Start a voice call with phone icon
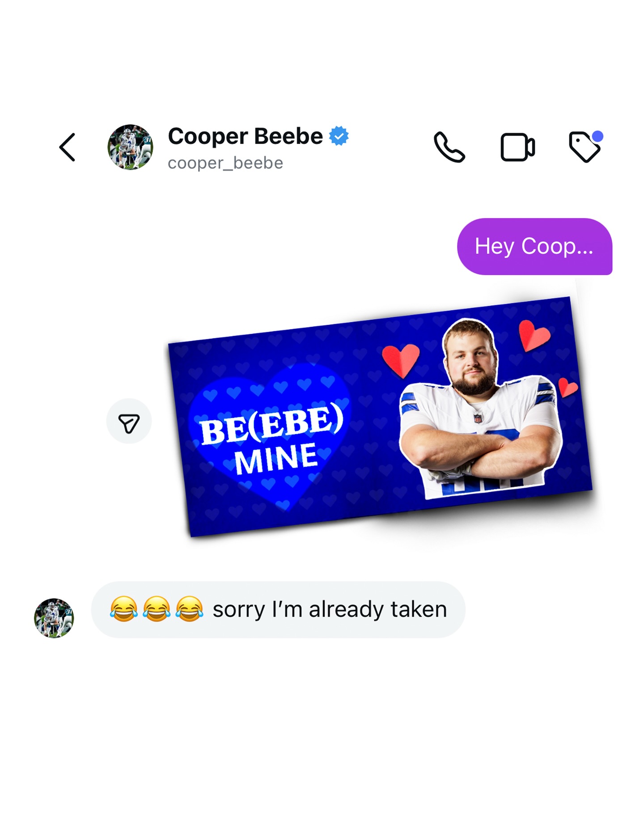This screenshot has width=644, height=824. (x=449, y=147)
